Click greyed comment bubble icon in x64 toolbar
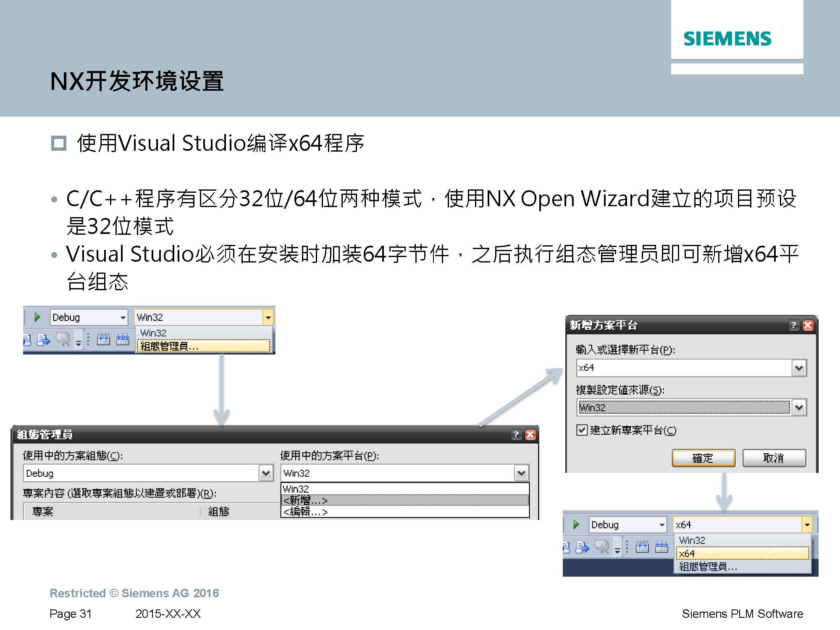 (x=602, y=546)
